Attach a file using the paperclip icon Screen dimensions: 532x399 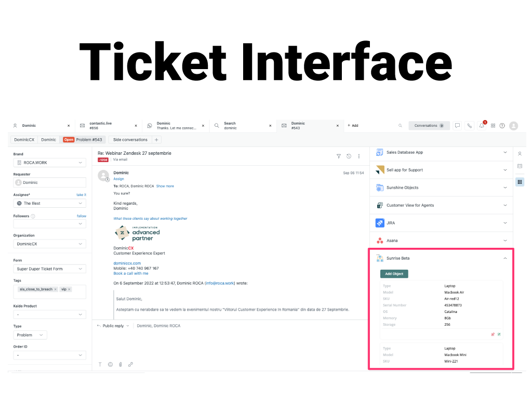(x=121, y=364)
